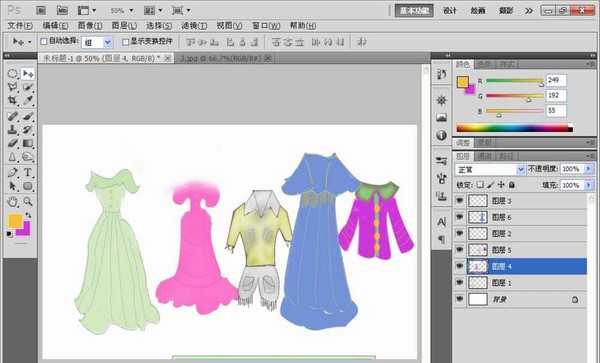
Task: Select the Elliptical Marquee tool
Action: [12, 74]
